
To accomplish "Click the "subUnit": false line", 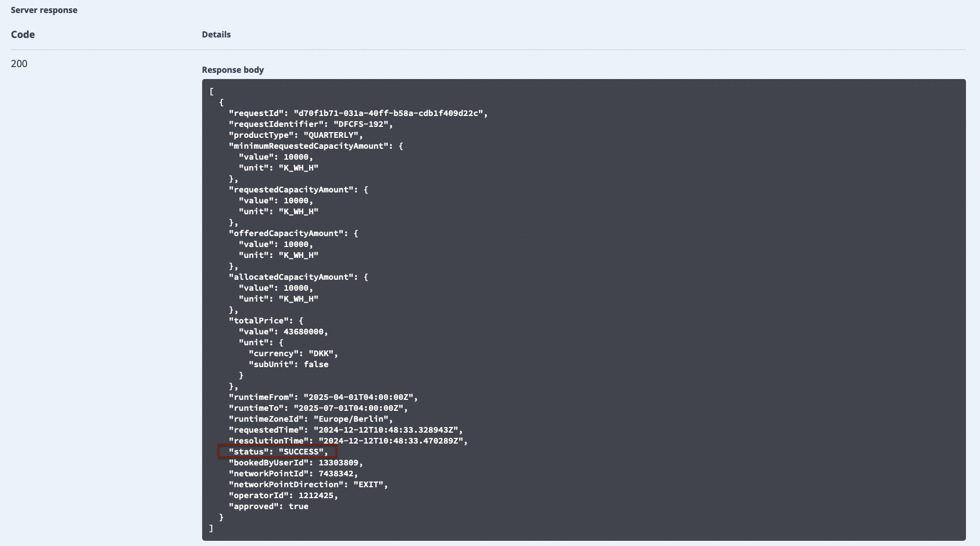I will coord(288,365).
